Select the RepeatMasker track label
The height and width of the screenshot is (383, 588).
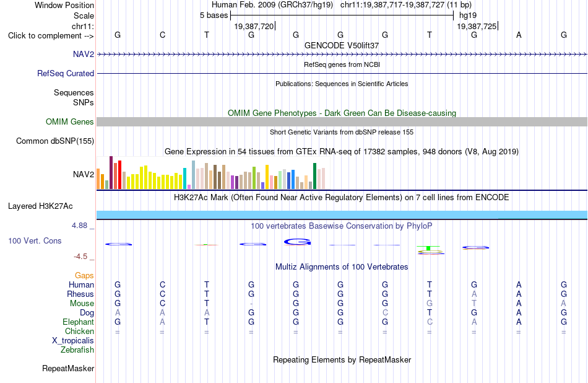[x=68, y=368]
